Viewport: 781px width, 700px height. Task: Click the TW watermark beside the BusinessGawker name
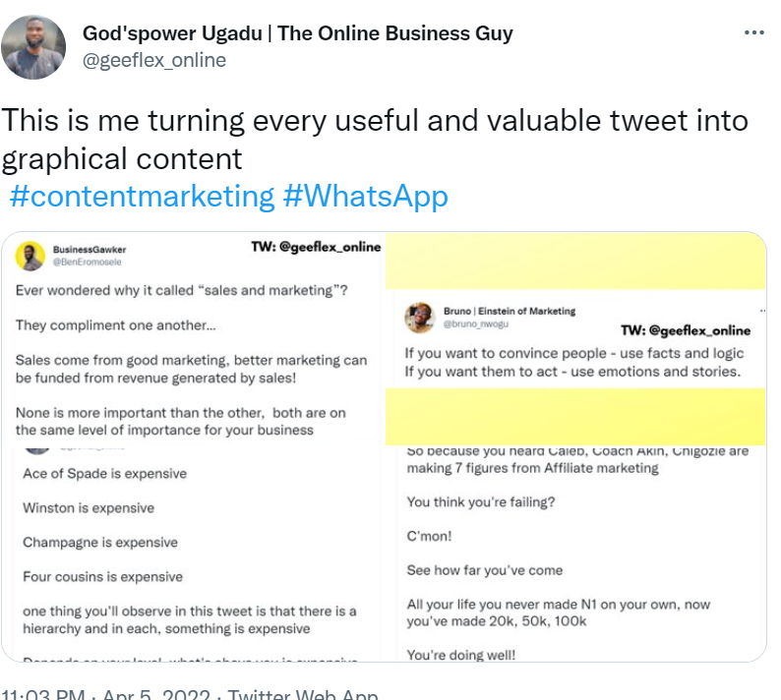tap(316, 247)
